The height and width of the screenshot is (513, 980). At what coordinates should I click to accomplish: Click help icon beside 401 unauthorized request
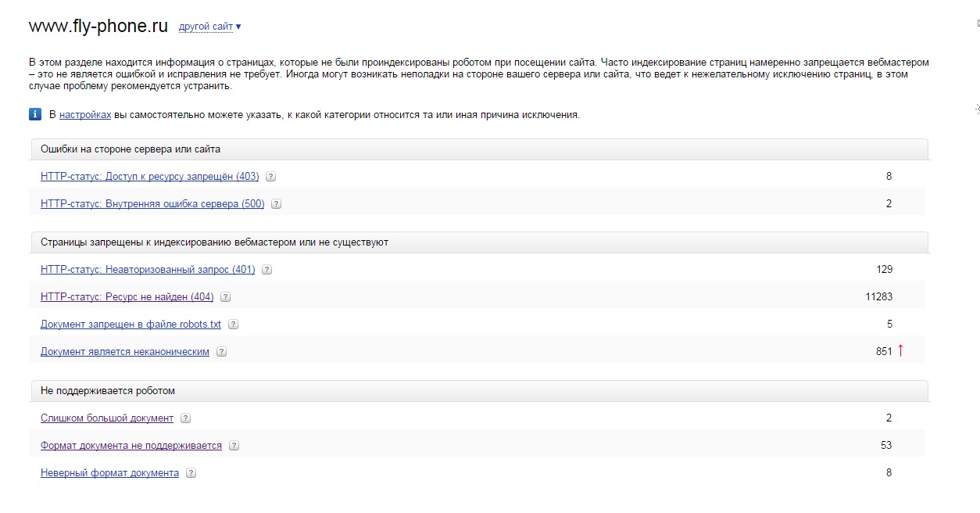266,270
